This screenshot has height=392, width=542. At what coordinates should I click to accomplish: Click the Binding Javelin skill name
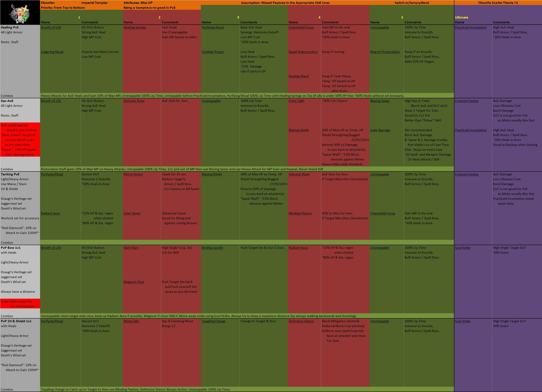[x=212, y=248]
